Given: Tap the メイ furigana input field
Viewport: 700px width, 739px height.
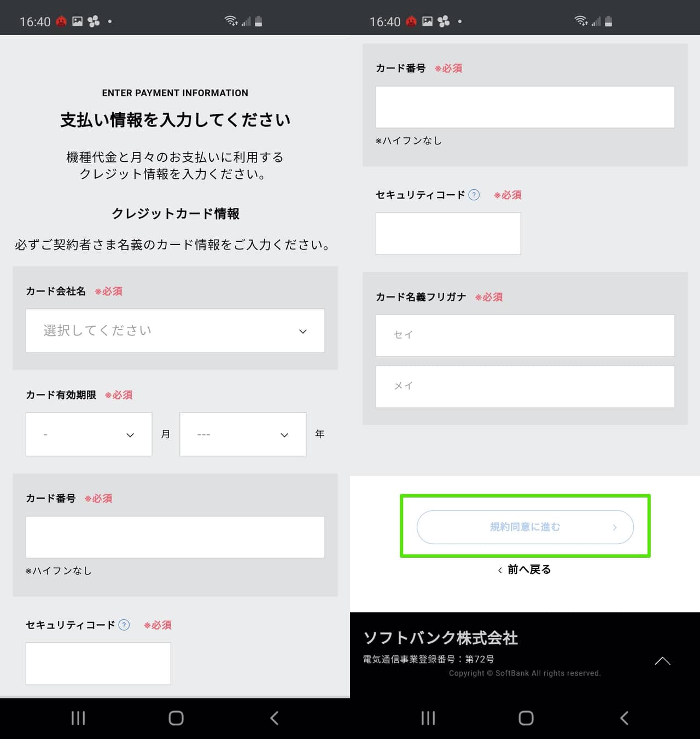Looking at the screenshot, I should tap(524, 386).
